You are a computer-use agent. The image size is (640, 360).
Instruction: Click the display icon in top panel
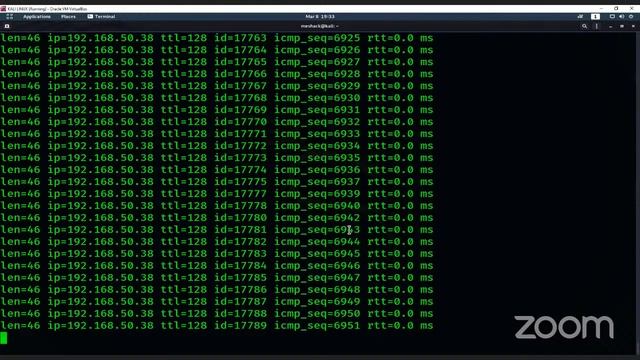pyautogui.click(x=612, y=17)
